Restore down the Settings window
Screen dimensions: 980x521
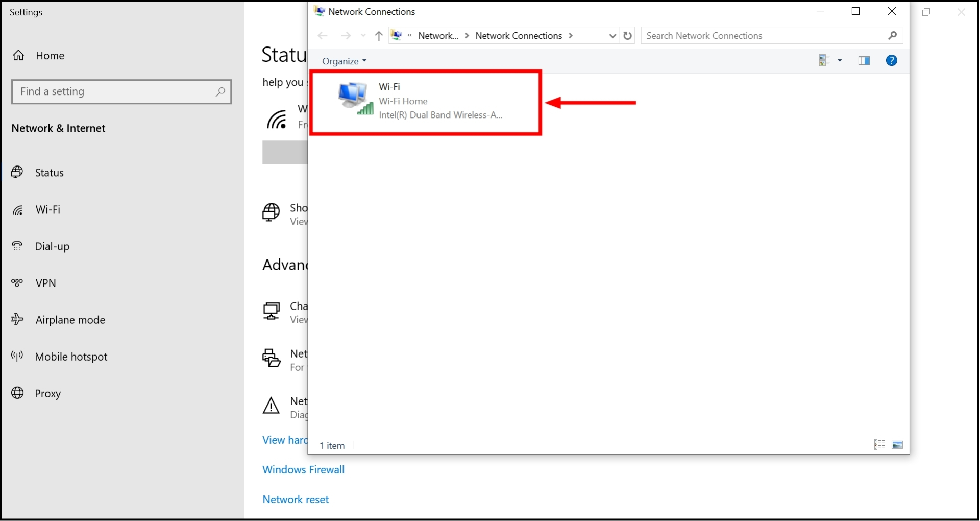(x=926, y=12)
